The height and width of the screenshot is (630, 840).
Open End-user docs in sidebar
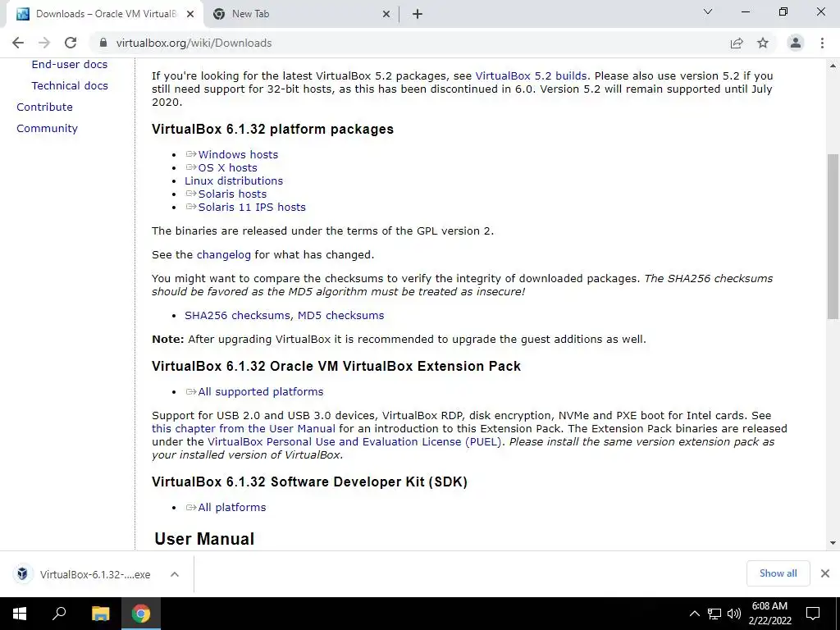tap(70, 64)
